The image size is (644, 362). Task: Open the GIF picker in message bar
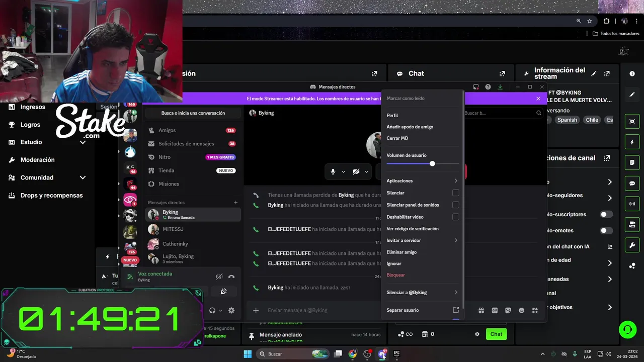click(x=495, y=310)
